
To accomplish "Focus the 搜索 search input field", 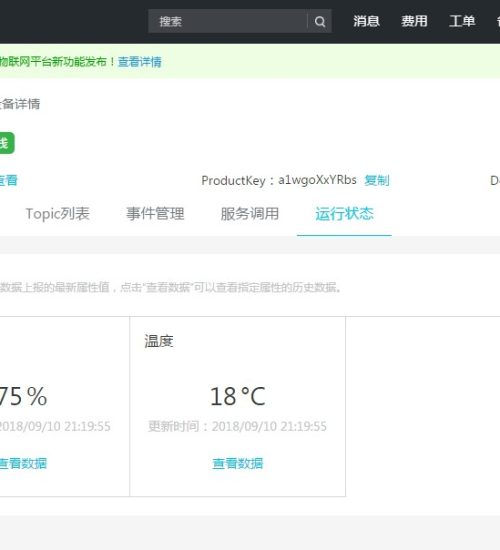I will pyautogui.click(x=228, y=21).
